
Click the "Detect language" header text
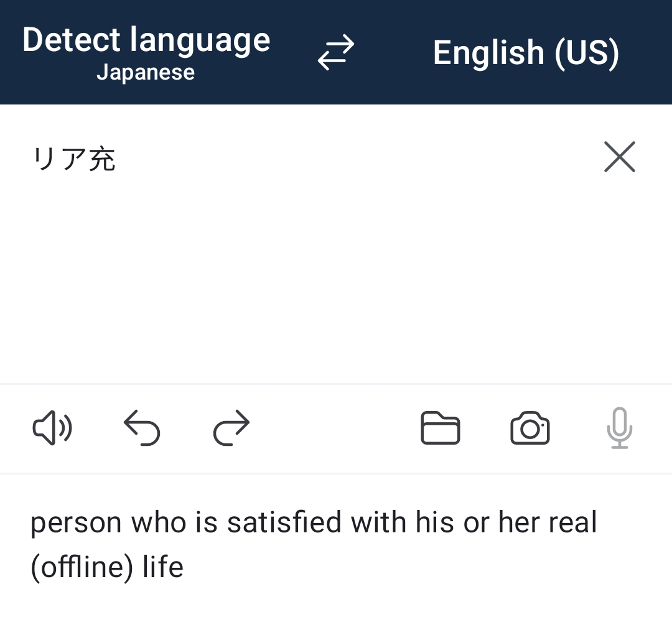[146, 40]
